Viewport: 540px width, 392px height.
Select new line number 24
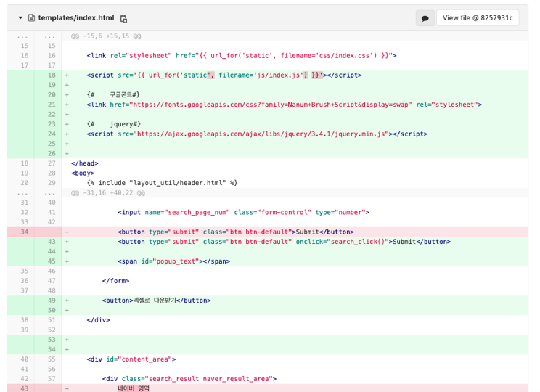pos(52,134)
